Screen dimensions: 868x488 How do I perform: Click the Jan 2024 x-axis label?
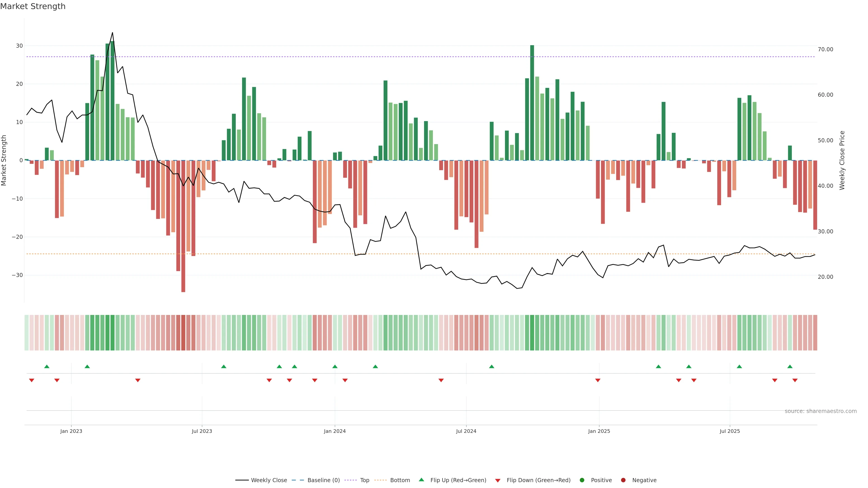point(335,431)
